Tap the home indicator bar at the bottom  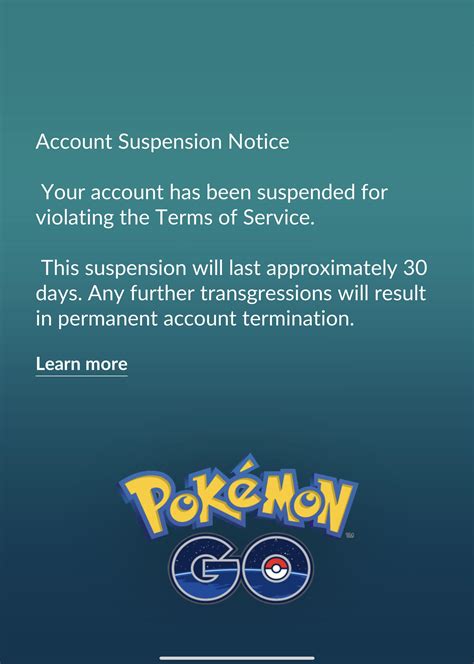pos(237,658)
